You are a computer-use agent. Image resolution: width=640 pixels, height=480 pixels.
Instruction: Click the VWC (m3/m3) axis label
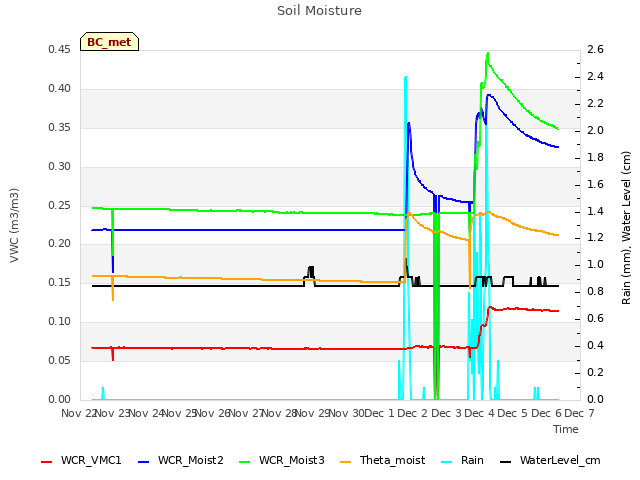14,225
